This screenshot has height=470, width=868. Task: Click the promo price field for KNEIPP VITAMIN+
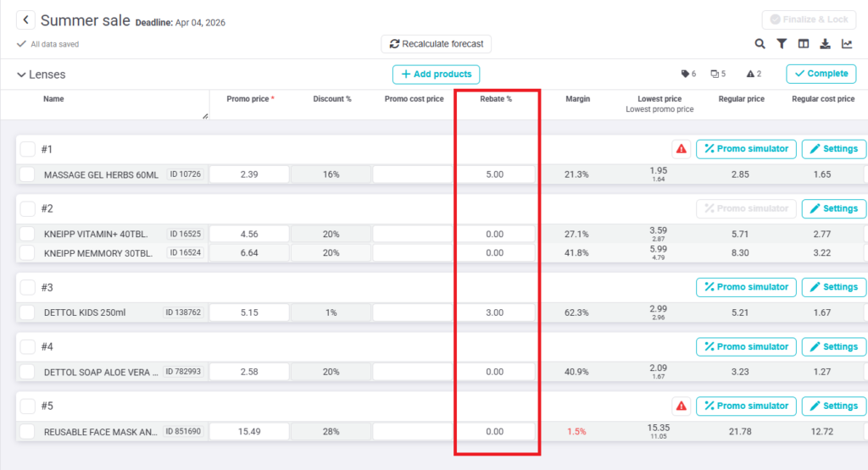coord(248,234)
